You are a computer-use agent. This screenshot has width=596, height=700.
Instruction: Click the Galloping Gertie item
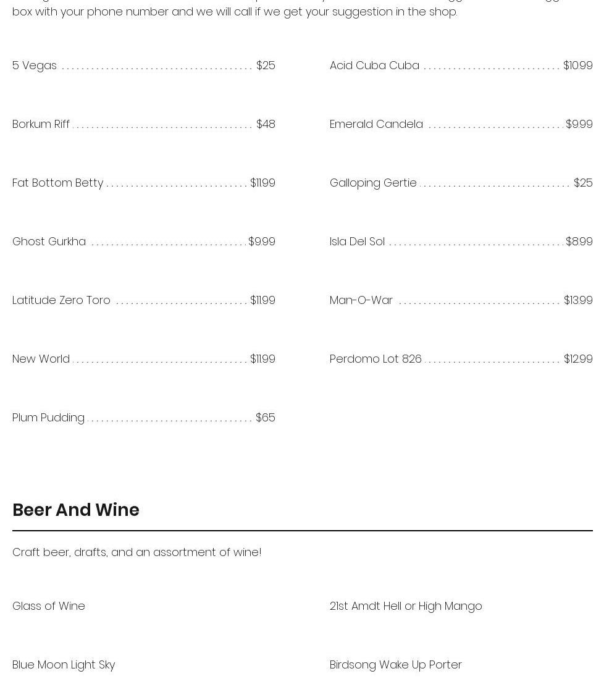[x=461, y=183]
